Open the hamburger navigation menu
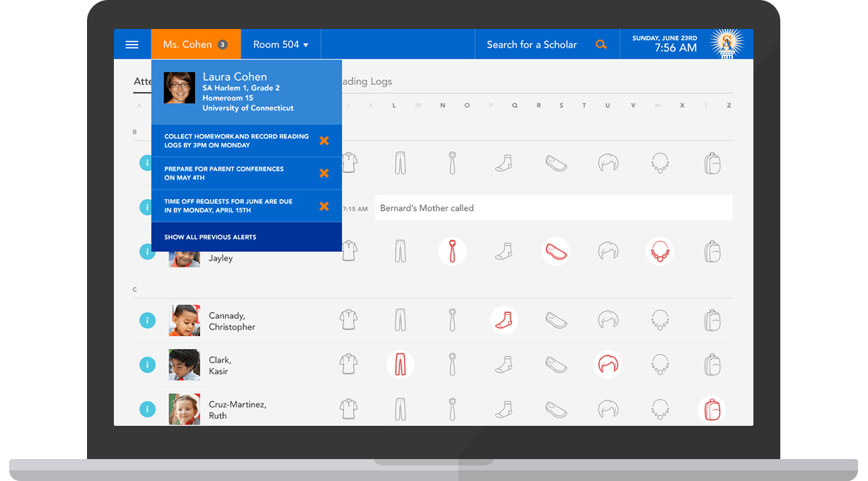868x481 pixels. 132,44
